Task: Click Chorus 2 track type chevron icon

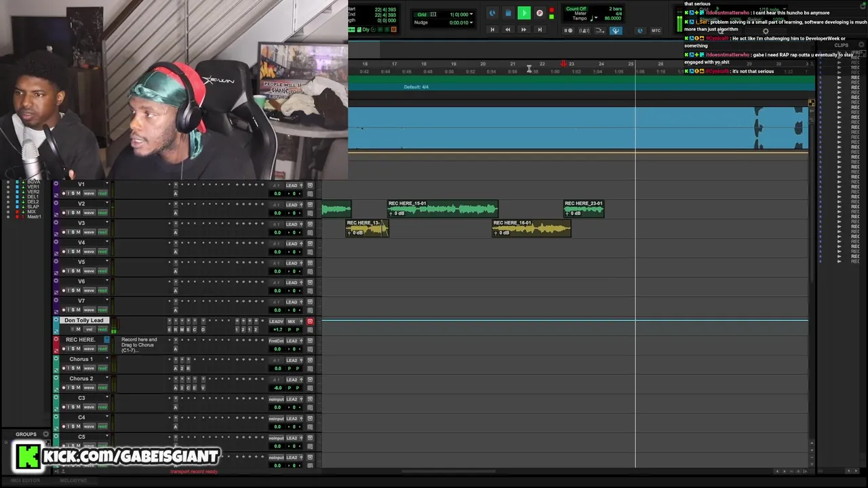Action: [56, 378]
